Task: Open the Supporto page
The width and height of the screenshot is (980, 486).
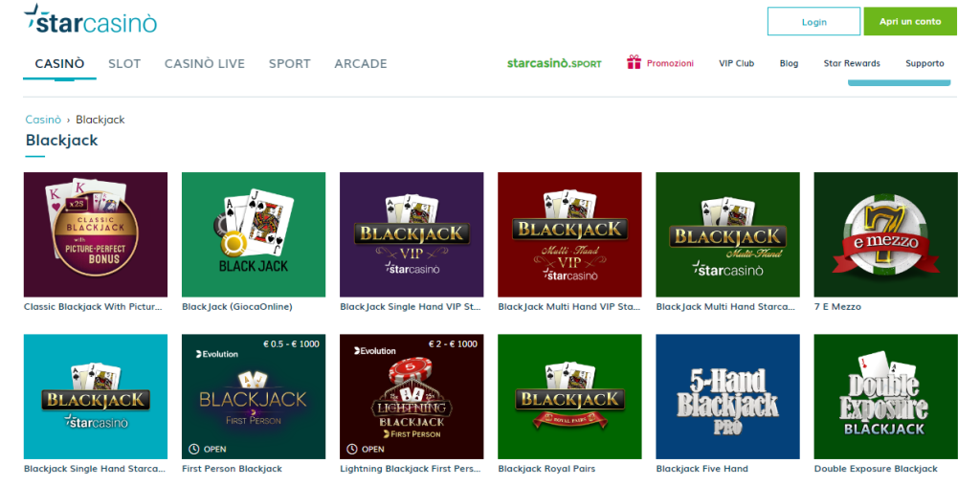Action: (x=924, y=63)
